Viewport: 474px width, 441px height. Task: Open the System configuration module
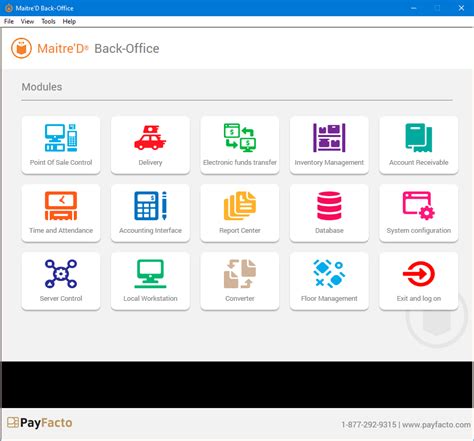point(419,213)
